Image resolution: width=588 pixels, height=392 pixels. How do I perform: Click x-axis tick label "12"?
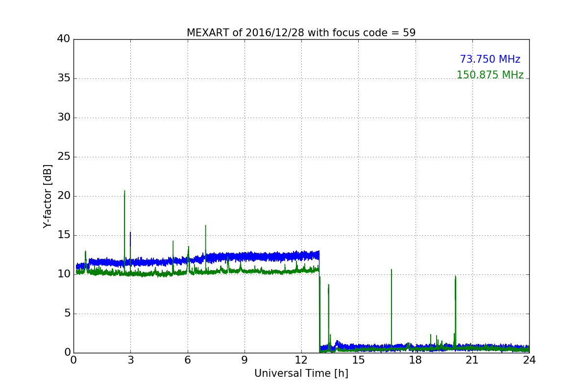(301, 360)
